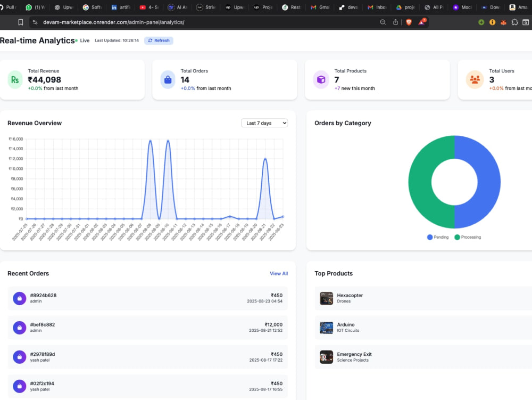Click the Total Orders value 14
Viewport: 532px width, 400px height.
(x=185, y=80)
